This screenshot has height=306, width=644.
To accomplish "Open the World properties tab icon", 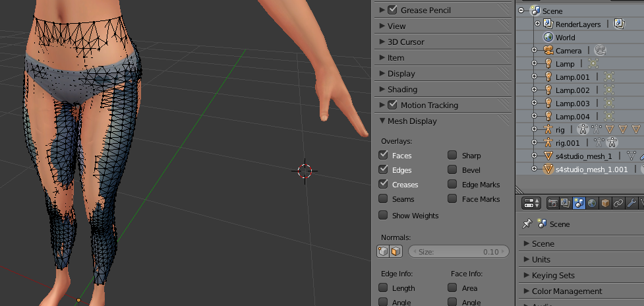I will coord(592,203).
